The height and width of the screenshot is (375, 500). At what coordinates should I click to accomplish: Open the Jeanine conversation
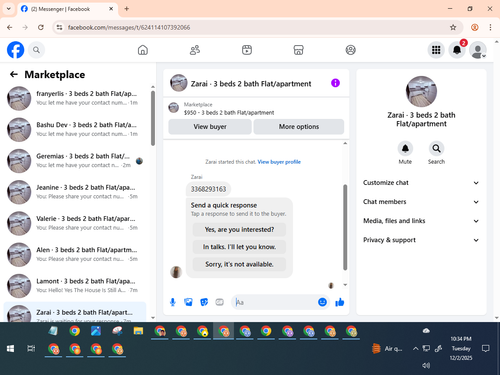coord(75,192)
